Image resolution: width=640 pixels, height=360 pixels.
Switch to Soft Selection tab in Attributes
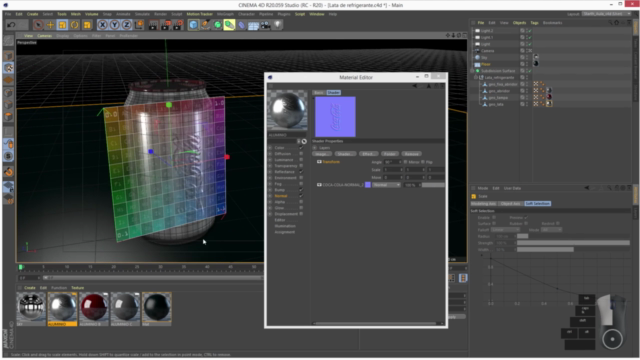tap(538, 203)
